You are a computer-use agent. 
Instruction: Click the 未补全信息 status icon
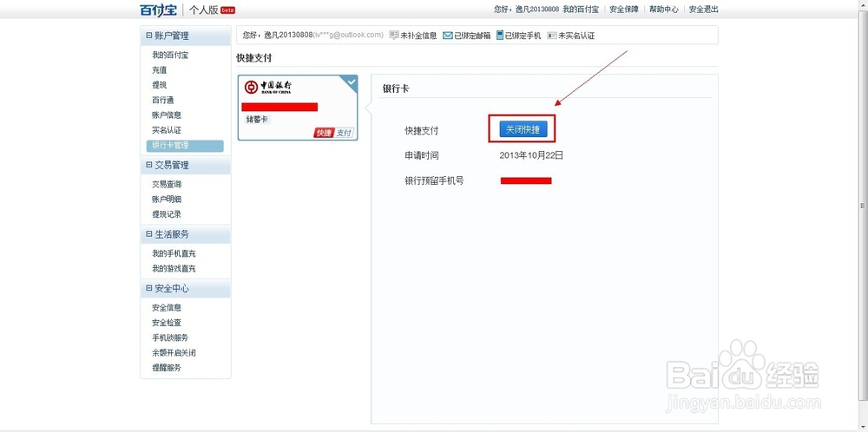[394, 36]
